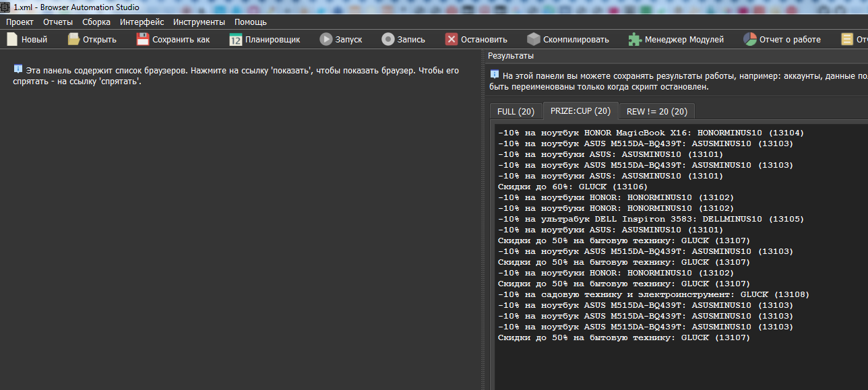This screenshot has width=868, height=390.
Task: Click the Новый button label
Action: click(34, 39)
